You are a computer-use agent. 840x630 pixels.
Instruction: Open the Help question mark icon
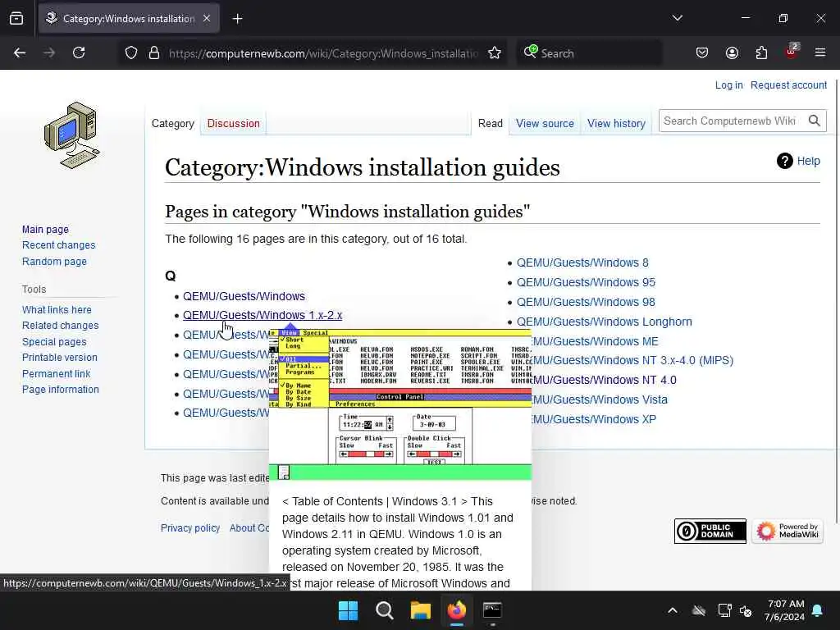coord(785,161)
